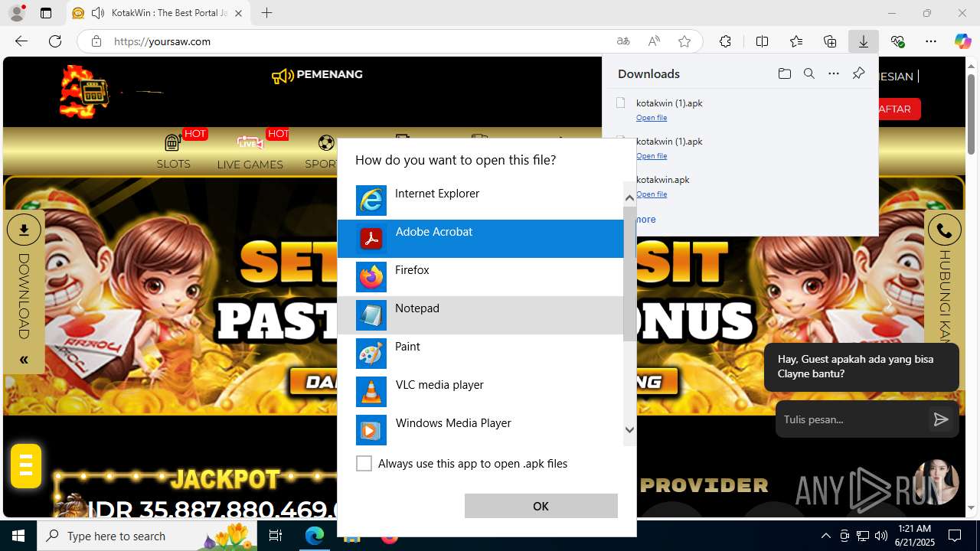This screenshot has width=980, height=551.
Task: Close the KotakWin tab
Action: (x=238, y=13)
